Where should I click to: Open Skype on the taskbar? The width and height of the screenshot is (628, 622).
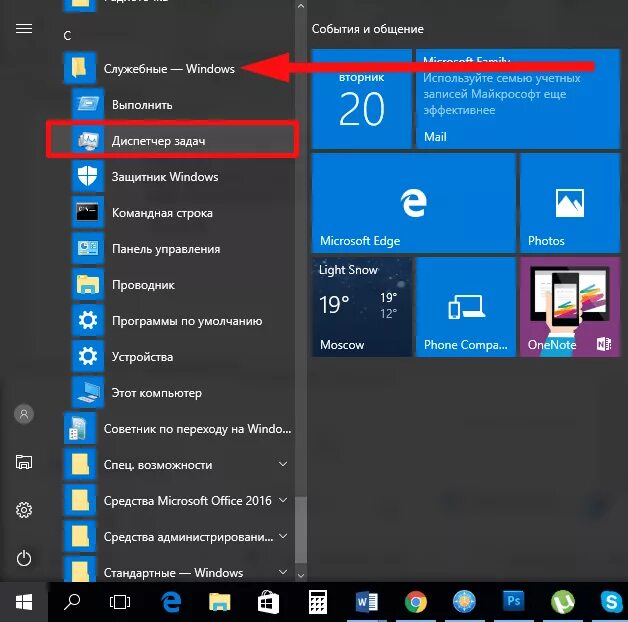[x=611, y=602]
